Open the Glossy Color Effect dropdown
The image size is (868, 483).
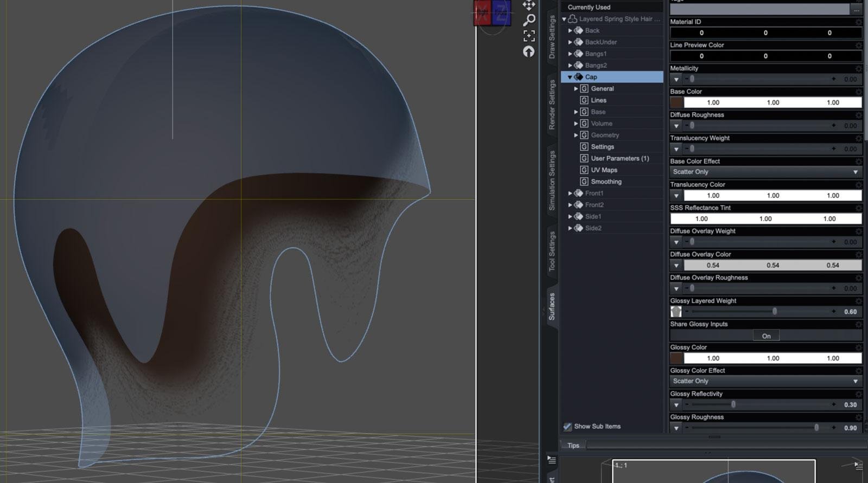765,381
